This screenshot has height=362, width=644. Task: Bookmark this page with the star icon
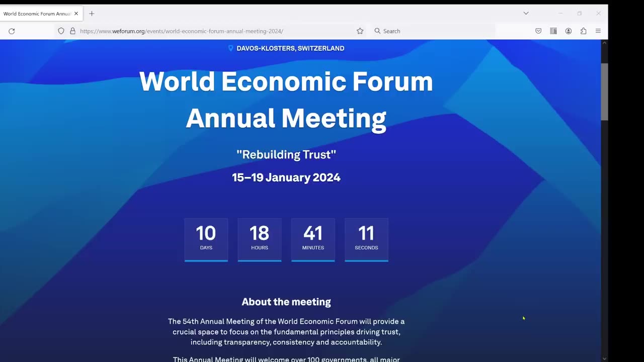pos(360,31)
